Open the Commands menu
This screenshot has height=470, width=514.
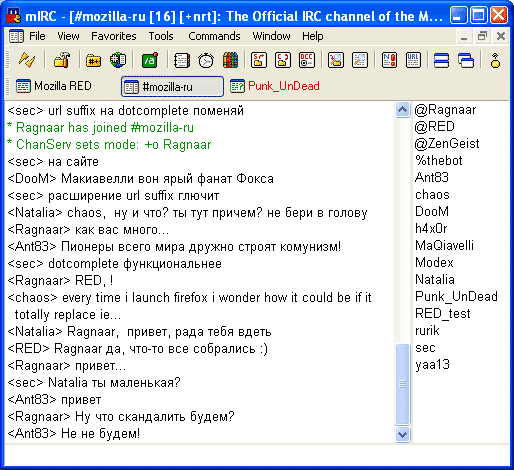[x=214, y=36]
